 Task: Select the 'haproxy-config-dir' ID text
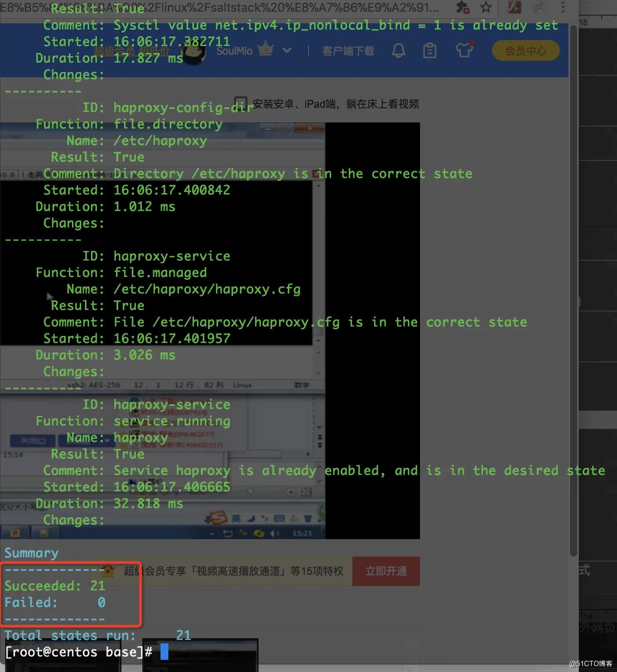click(x=183, y=107)
